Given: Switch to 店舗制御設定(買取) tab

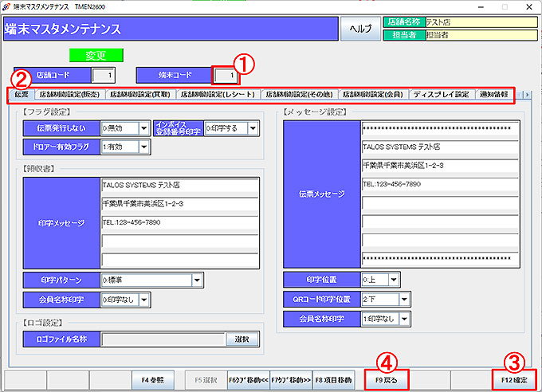Looking at the screenshot, I should point(140,94).
